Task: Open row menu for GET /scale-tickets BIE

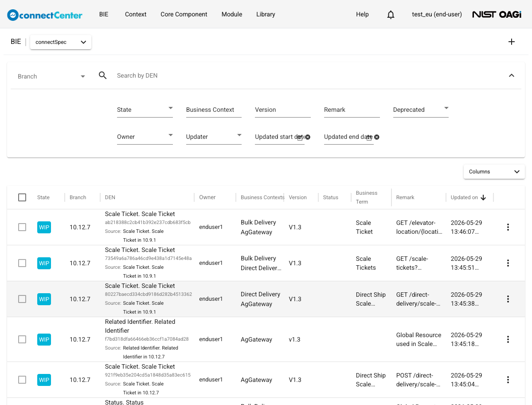Action: pos(508,263)
